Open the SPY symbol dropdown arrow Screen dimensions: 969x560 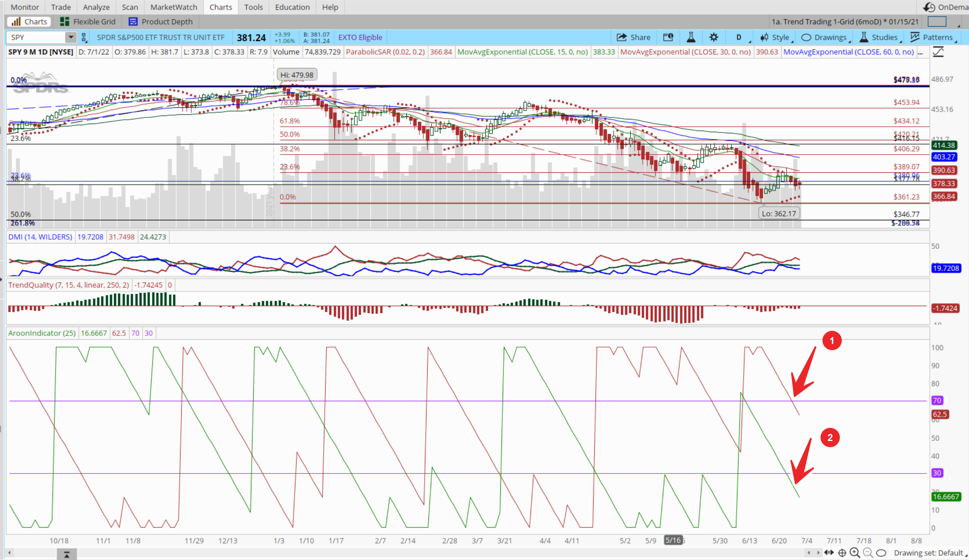71,37
